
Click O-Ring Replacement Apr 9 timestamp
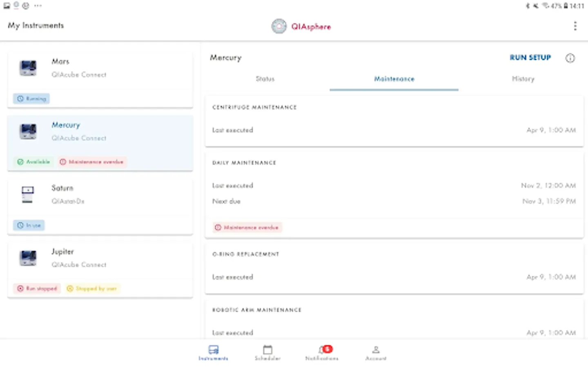click(x=551, y=277)
